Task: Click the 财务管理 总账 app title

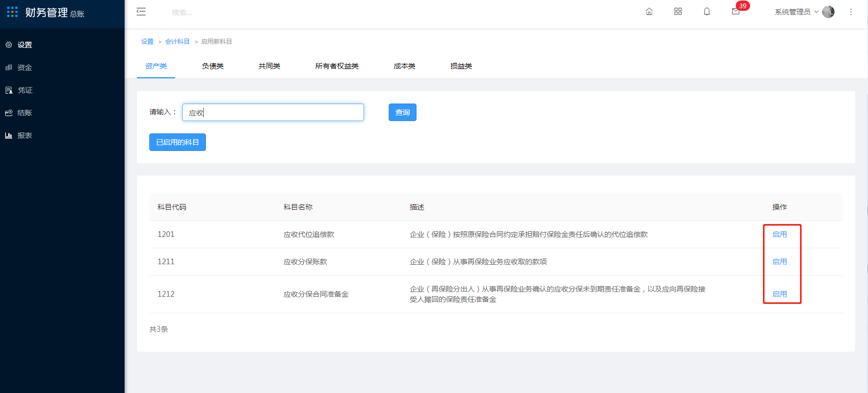Action: coord(55,12)
